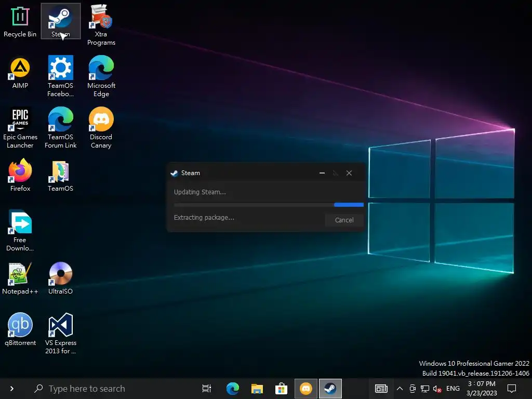The width and height of the screenshot is (532, 399).
Task: Select the TeamOS folder shortcut
Action: (60, 177)
